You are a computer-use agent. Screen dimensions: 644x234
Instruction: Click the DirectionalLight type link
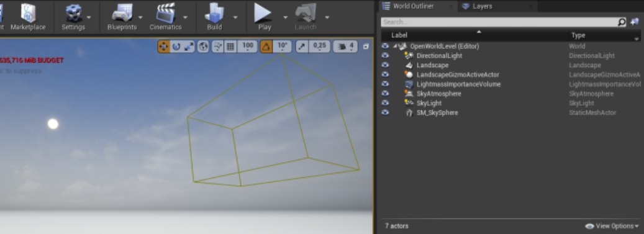point(591,56)
